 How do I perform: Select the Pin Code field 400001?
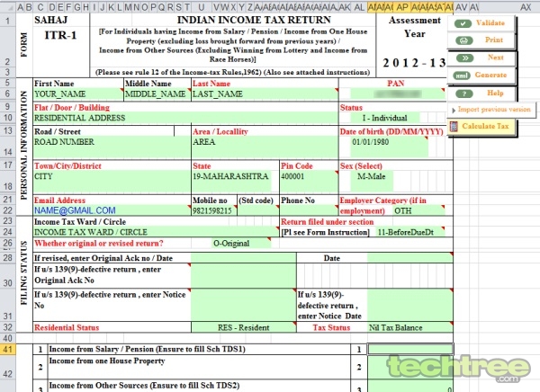[309, 182]
